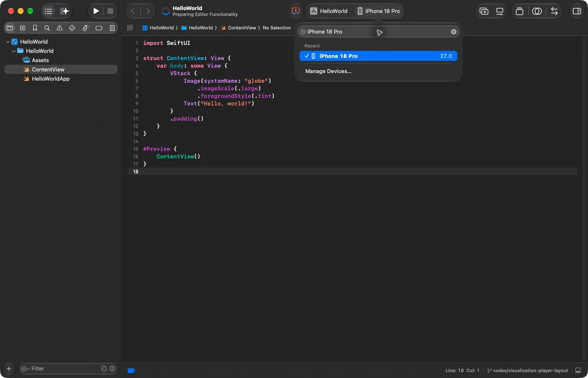
Task: Open the report navigator icon
Action: pos(112,28)
